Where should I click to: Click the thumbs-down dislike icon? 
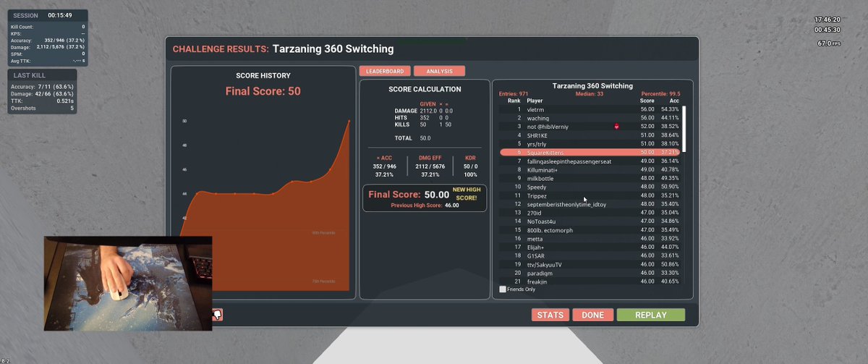tap(218, 315)
